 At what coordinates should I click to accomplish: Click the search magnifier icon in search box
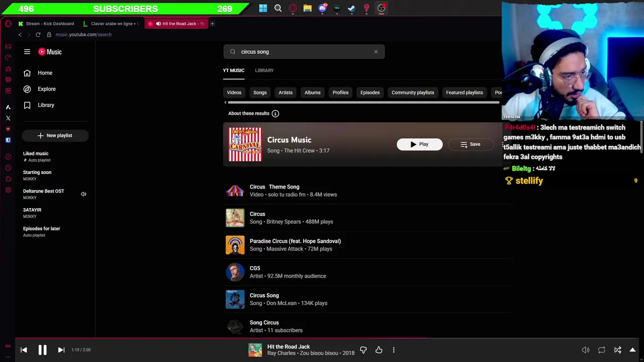[x=232, y=52]
